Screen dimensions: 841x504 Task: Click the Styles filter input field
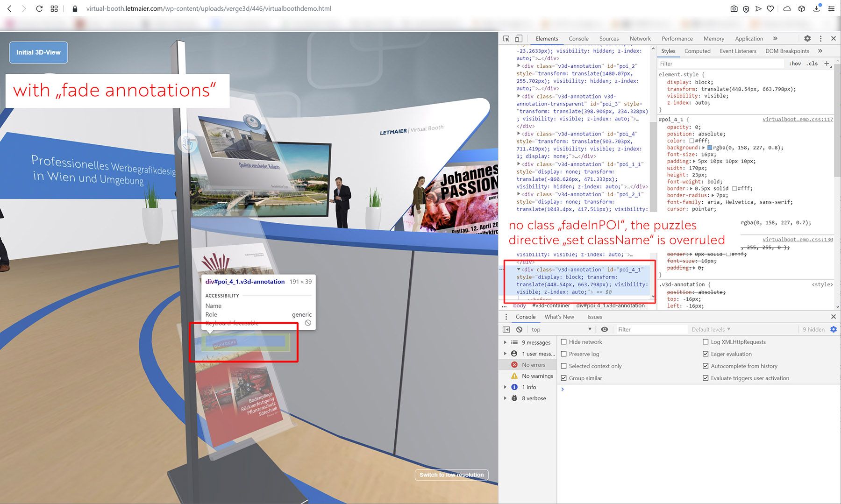point(720,64)
